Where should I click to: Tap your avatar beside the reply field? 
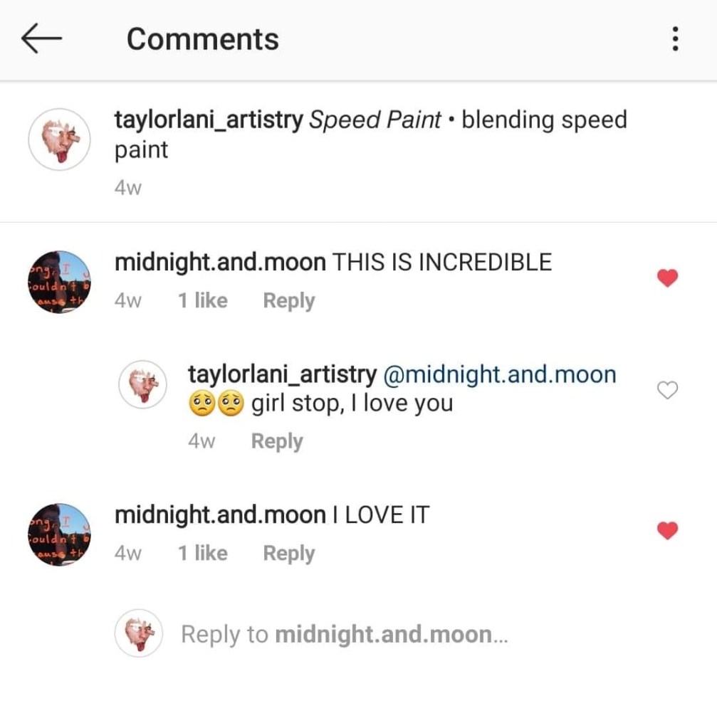pos(140,633)
